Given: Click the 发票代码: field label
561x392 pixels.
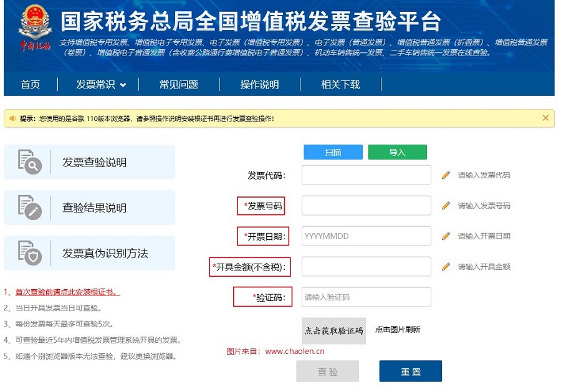Looking at the screenshot, I should click(267, 176).
